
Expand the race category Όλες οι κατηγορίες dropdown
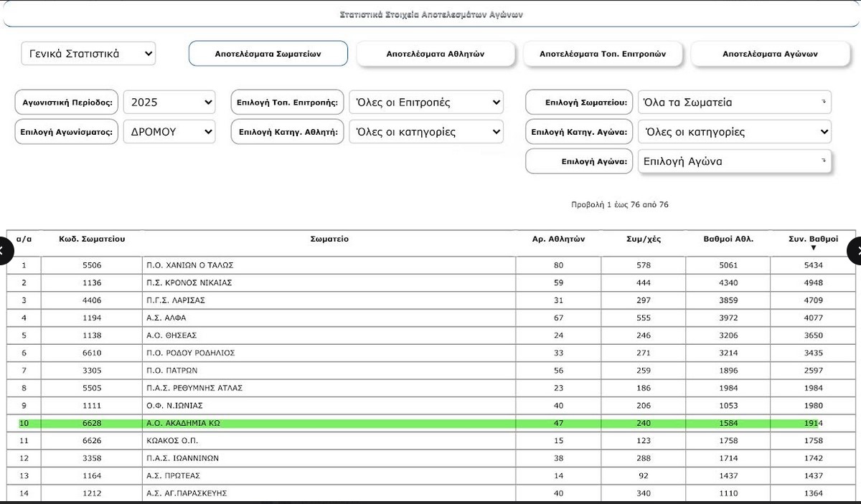coord(734,132)
